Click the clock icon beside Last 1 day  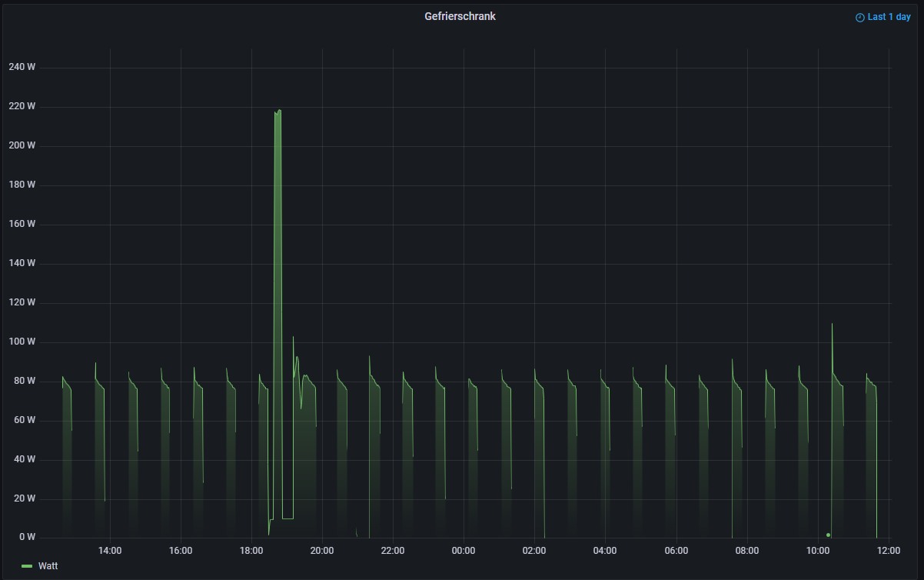860,18
